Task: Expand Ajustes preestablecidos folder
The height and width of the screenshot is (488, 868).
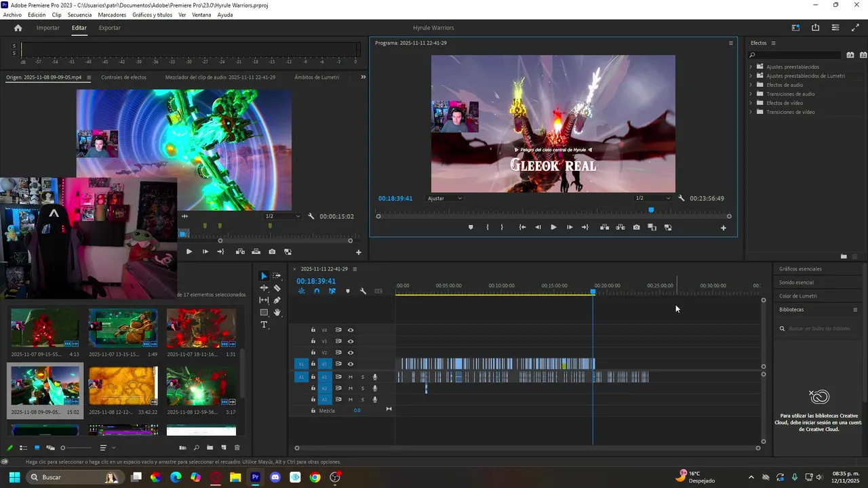Action: pyautogui.click(x=751, y=67)
